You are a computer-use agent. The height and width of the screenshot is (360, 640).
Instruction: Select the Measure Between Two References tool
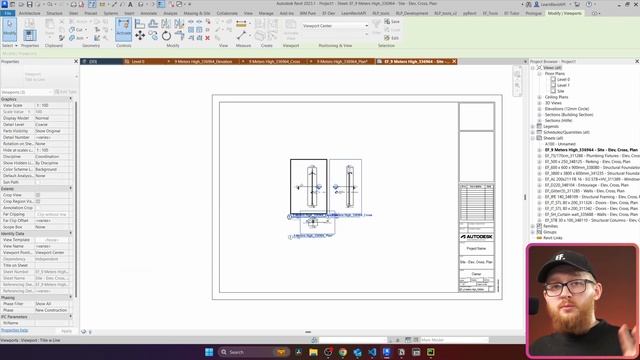pyautogui.click(x=241, y=36)
